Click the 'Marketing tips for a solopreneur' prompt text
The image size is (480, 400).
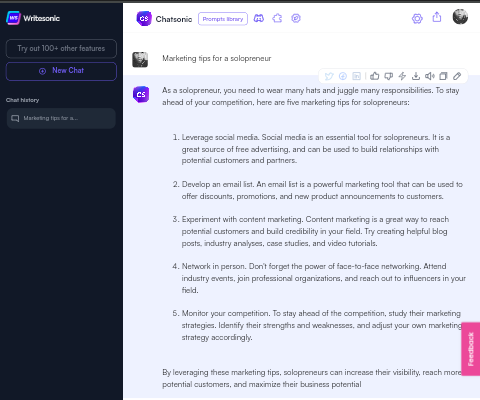(x=217, y=59)
